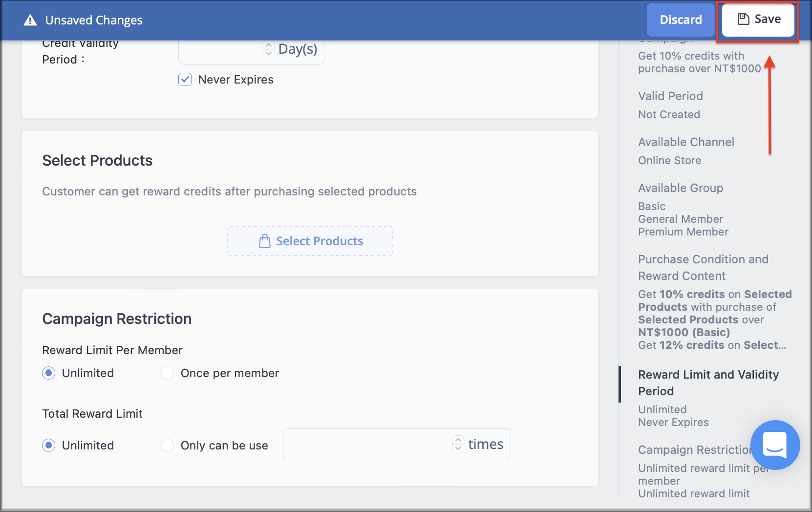Click the 'Total Reward Limit' label
The image size is (812, 512).
pos(92,414)
